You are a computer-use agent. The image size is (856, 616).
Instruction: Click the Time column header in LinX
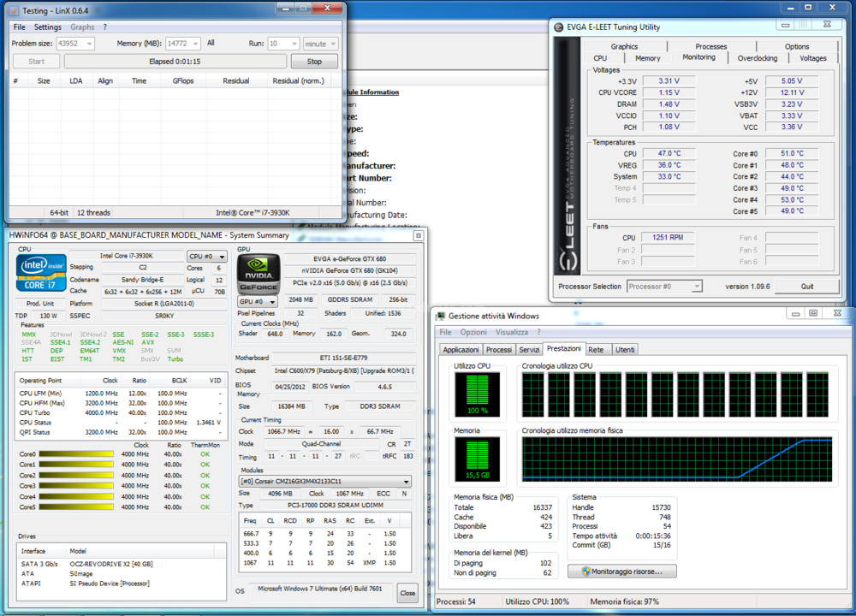[x=139, y=80]
